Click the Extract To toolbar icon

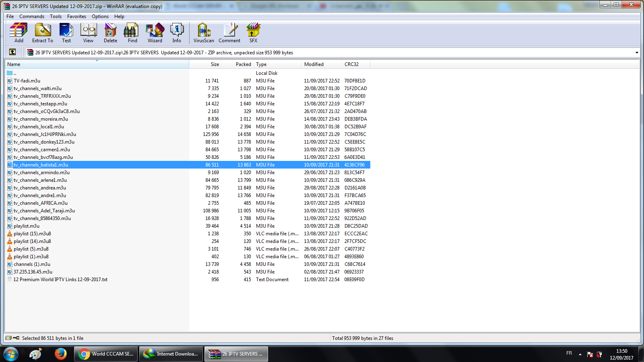pos(43,33)
